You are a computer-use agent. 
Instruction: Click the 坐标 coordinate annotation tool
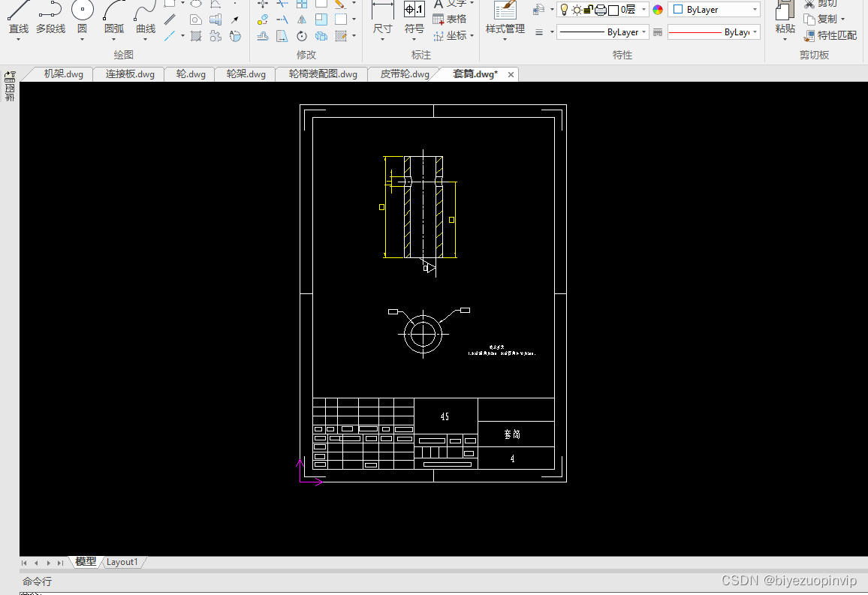[x=451, y=36]
